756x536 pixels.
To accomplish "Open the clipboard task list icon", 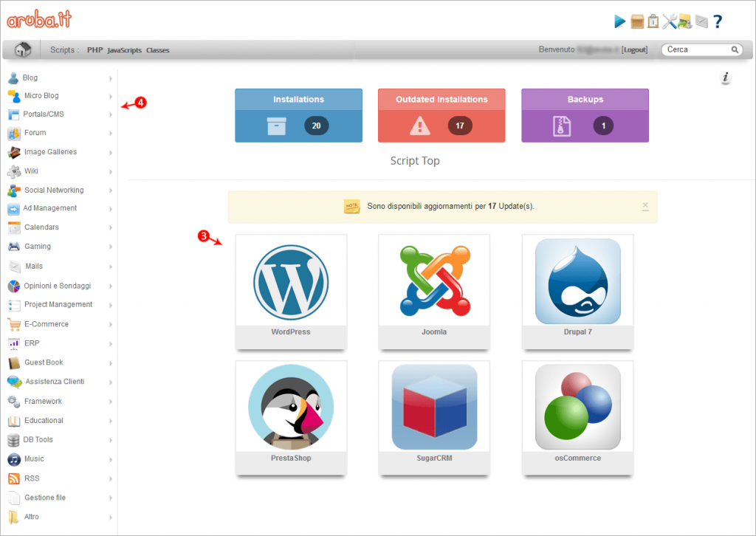I will 653,21.
